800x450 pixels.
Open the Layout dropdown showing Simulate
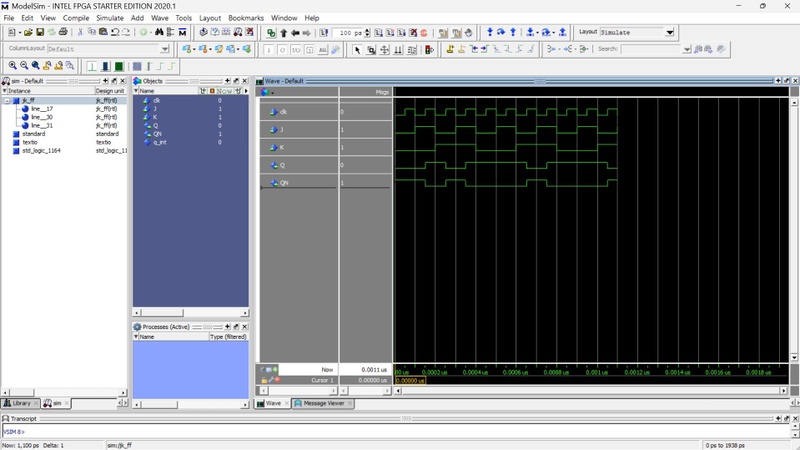(x=670, y=32)
